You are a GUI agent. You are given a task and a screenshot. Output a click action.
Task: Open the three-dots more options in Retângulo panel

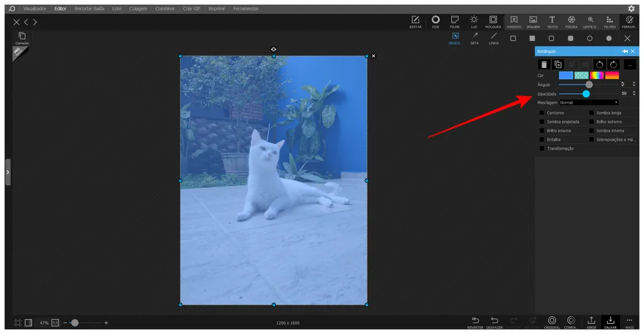(630, 65)
